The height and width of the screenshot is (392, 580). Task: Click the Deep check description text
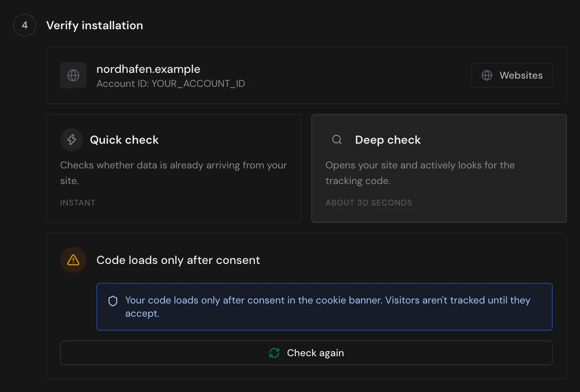(x=420, y=173)
